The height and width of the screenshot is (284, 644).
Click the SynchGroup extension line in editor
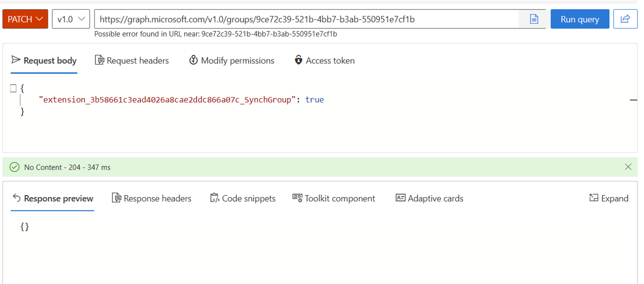pyautogui.click(x=181, y=100)
